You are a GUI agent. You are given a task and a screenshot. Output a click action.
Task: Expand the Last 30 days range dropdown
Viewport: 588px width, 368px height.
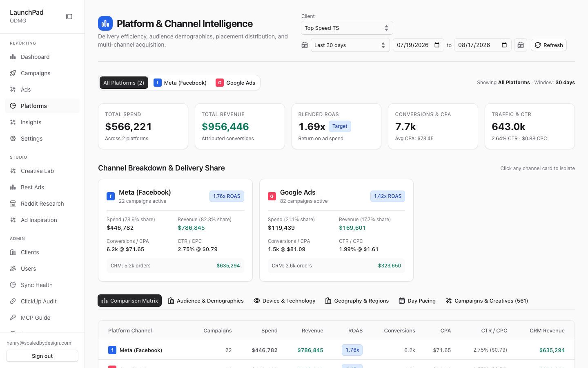pyautogui.click(x=350, y=45)
